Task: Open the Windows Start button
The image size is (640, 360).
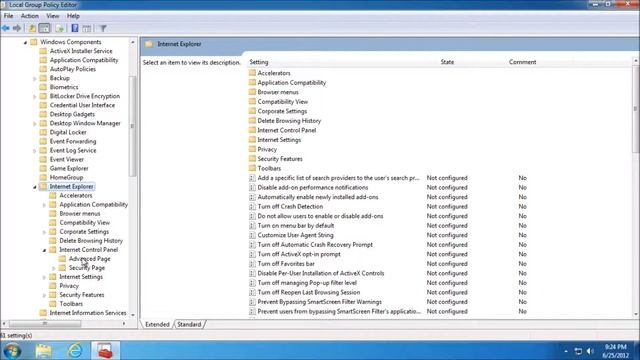Action: click(12, 351)
